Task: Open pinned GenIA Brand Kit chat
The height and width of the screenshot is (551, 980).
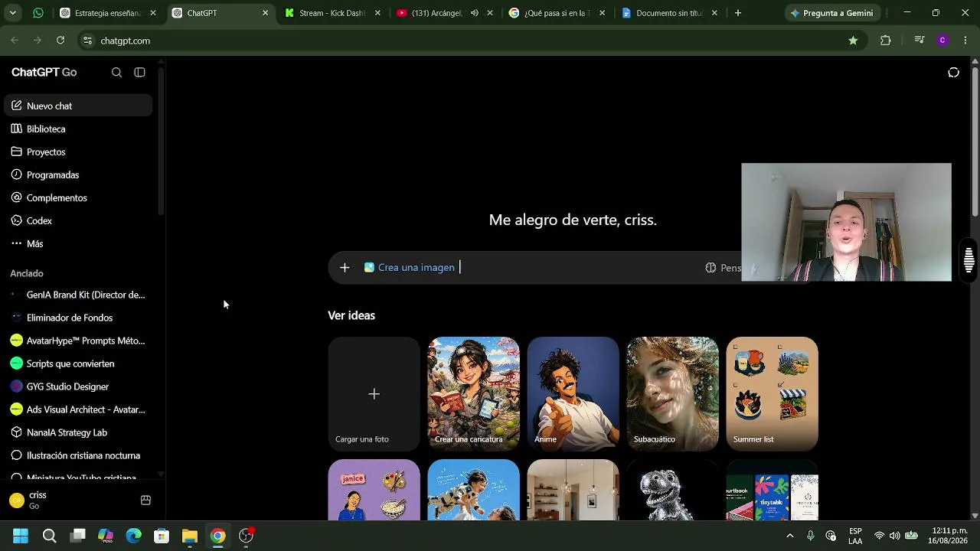Action: (x=78, y=295)
